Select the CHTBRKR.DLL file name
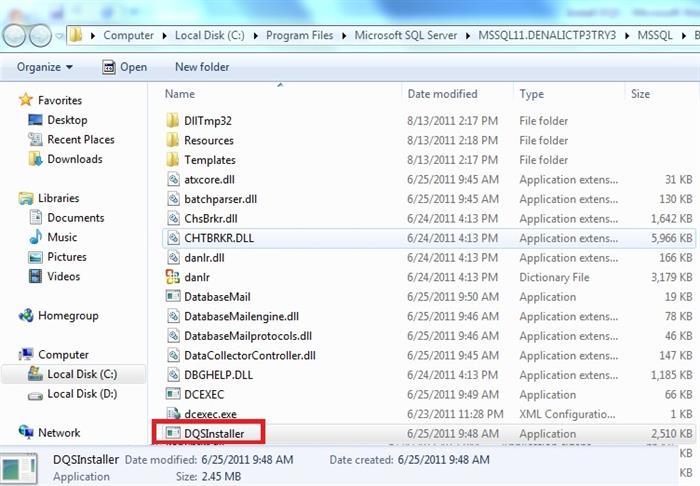700x486 pixels. coord(219,238)
